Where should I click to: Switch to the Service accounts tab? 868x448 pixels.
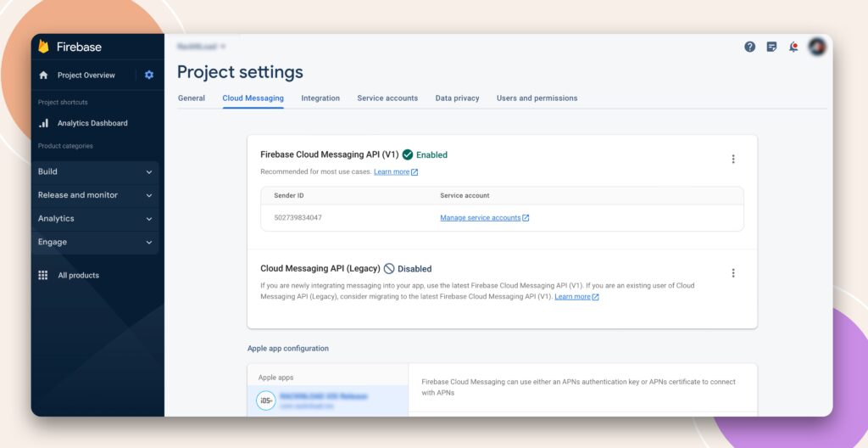coord(387,98)
